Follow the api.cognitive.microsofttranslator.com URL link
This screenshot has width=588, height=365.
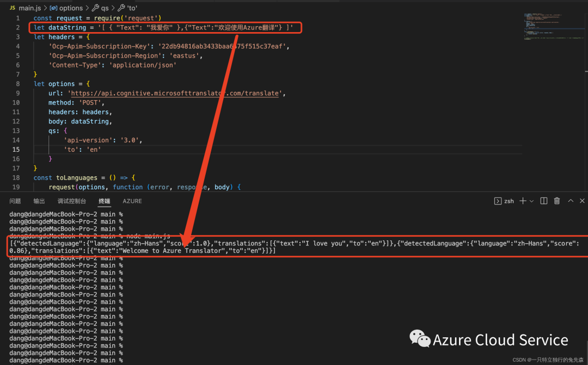[x=175, y=94]
